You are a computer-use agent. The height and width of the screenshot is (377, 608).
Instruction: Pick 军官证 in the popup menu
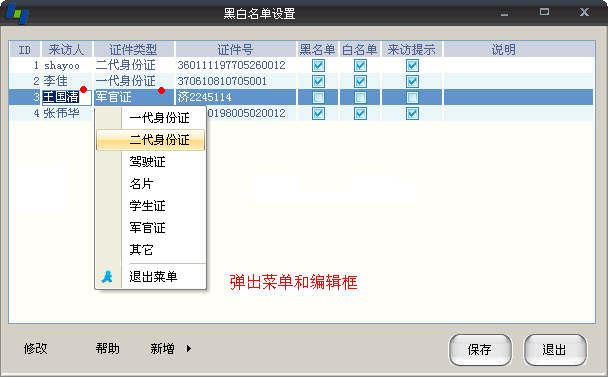click(151, 227)
